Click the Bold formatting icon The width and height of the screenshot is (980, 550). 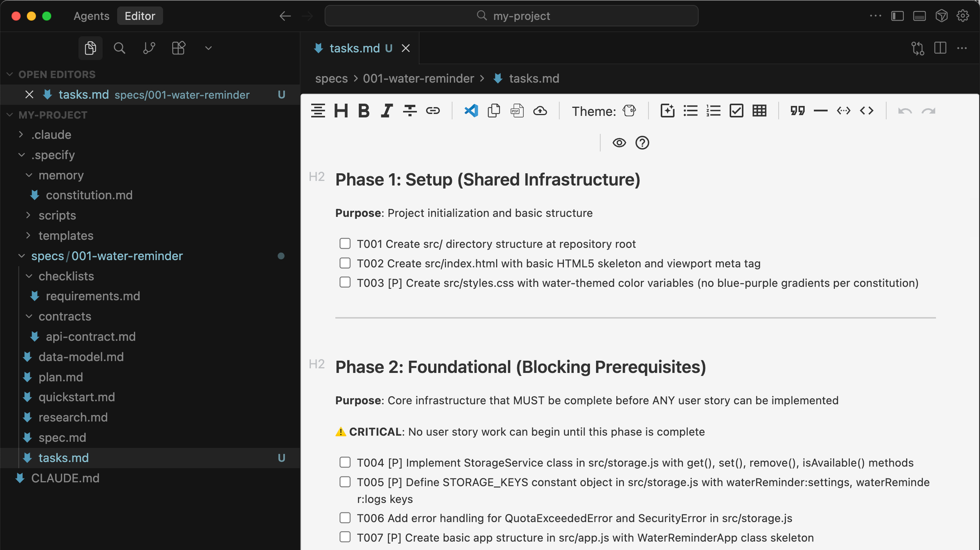(364, 111)
